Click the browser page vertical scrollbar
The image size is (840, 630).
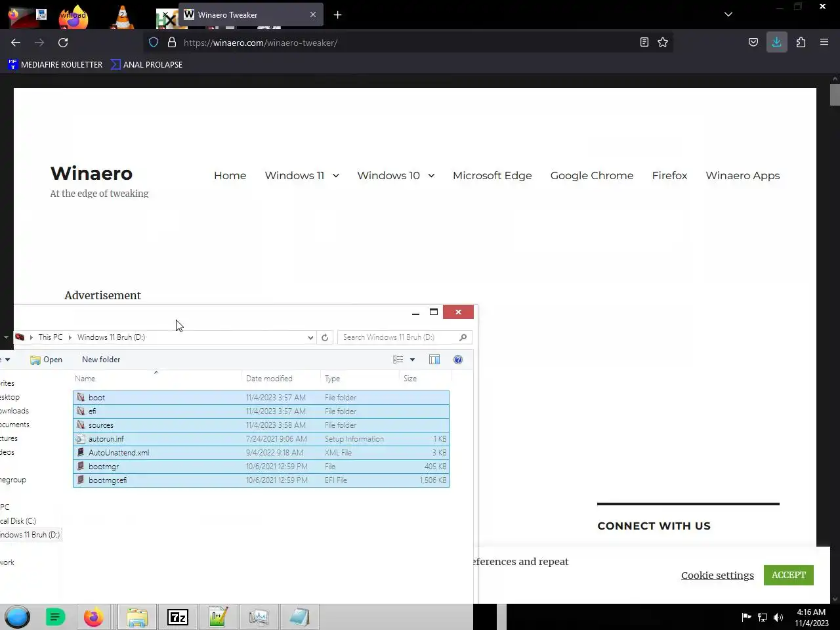tap(835, 95)
